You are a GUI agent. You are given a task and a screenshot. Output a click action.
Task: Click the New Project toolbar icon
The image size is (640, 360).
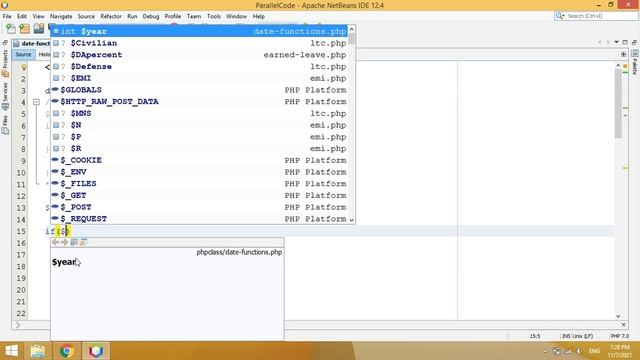[x=25, y=29]
